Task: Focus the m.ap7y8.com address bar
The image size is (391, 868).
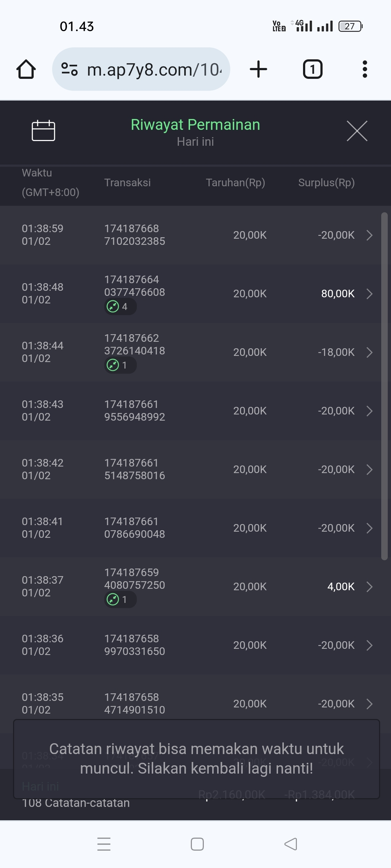Action: [154, 69]
